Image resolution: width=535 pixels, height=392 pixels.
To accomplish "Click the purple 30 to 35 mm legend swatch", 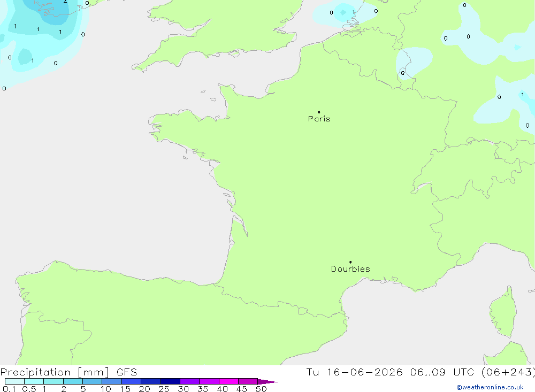I will click(189, 381).
